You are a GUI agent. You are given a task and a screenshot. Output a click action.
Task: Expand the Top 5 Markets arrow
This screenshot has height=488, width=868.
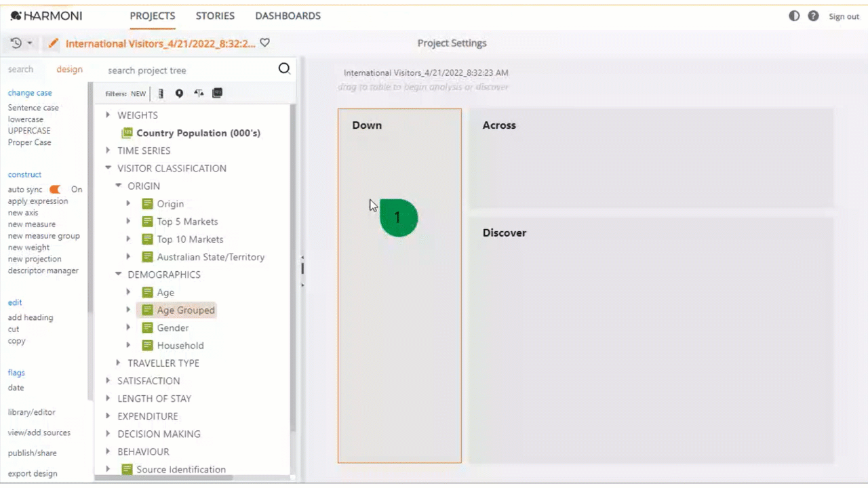pyautogui.click(x=128, y=221)
